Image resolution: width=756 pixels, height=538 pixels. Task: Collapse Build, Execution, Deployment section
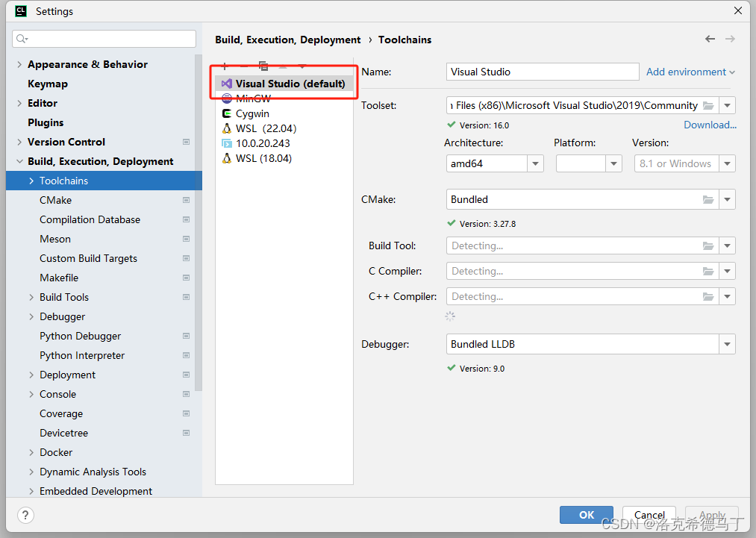point(19,161)
